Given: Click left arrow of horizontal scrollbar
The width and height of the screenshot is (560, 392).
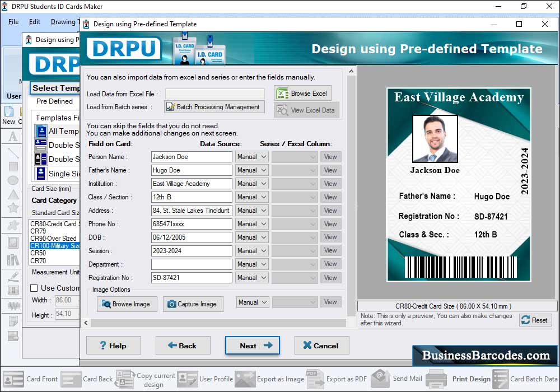Looking at the screenshot, I should click(86, 323).
